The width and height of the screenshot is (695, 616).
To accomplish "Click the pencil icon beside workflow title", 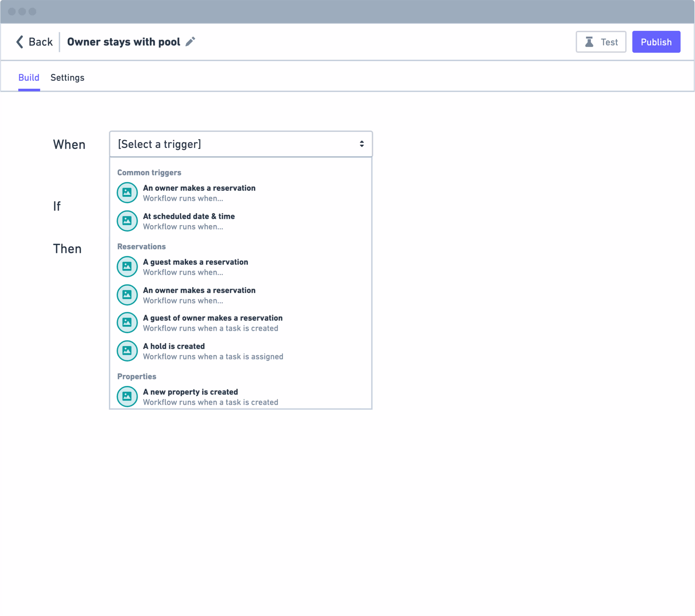I will (190, 41).
